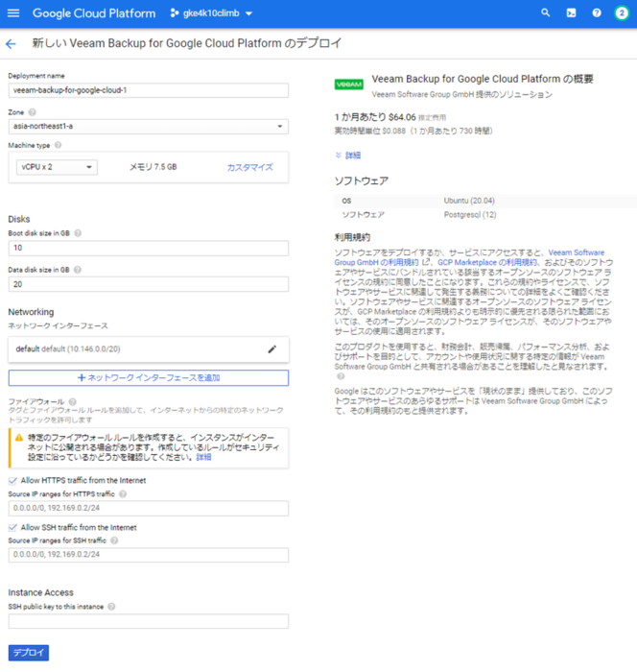Open the vCPU x 2 machine type dropdown
The height and width of the screenshot is (672, 637).
point(57,167)
